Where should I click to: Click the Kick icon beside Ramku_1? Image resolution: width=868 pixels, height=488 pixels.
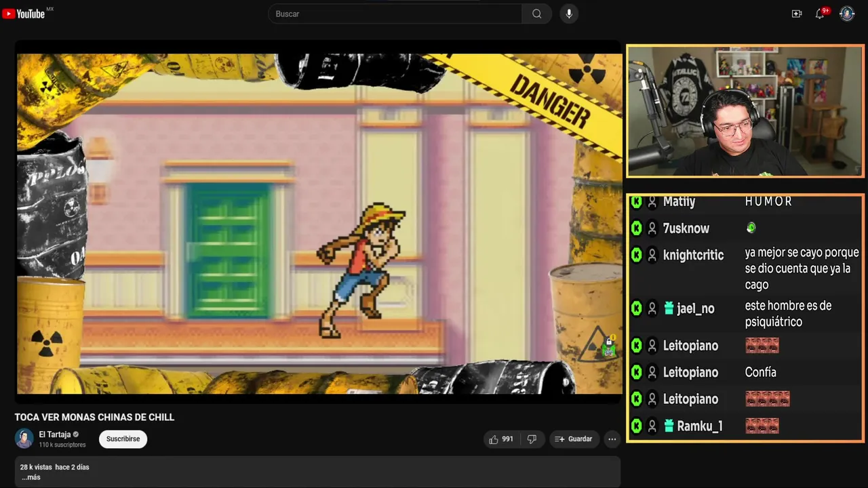[636, 426]
